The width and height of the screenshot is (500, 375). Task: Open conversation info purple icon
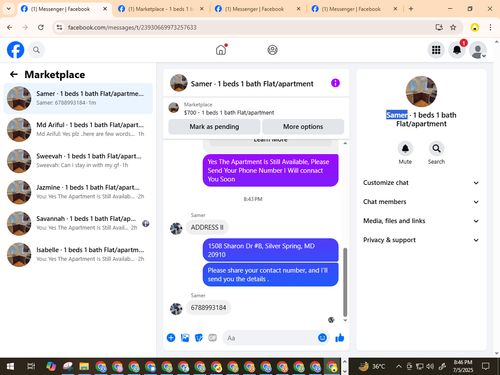click(335, 83)
